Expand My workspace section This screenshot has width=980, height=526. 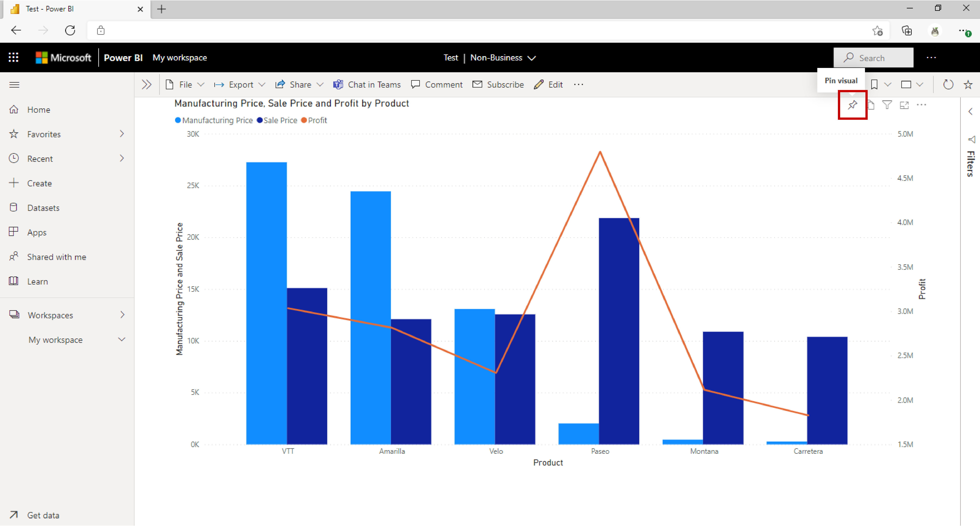(123, 339)
